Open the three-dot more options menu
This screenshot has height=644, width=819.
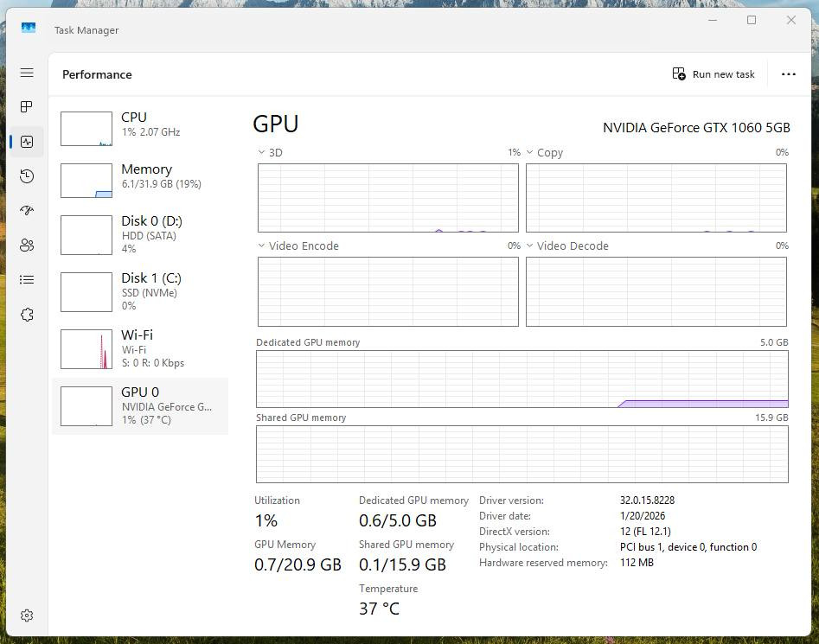point(788,74)
